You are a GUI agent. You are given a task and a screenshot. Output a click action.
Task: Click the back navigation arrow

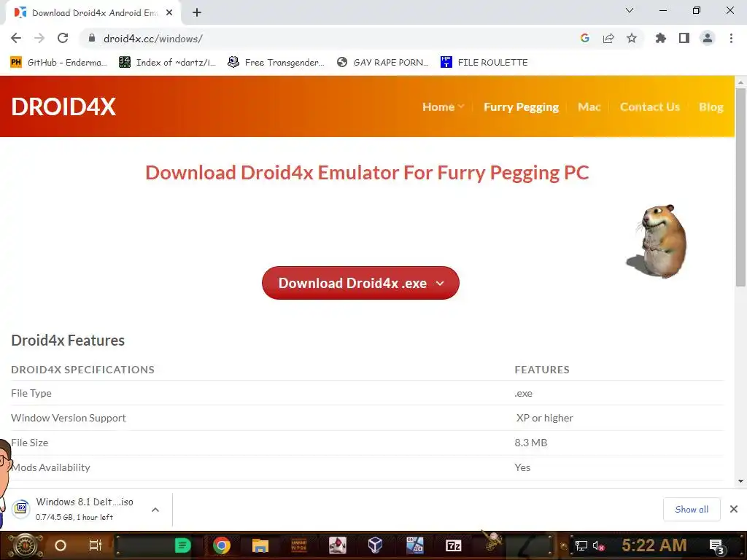[x=16, y=38]
